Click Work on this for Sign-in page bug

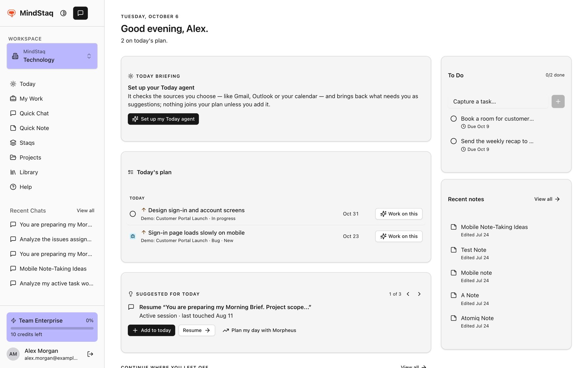[399, 236]
